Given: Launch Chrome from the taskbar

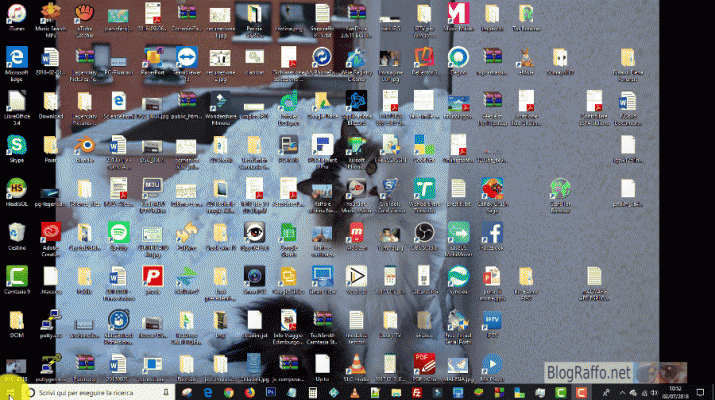Looking at the screenshot, I should coord(228,392).
